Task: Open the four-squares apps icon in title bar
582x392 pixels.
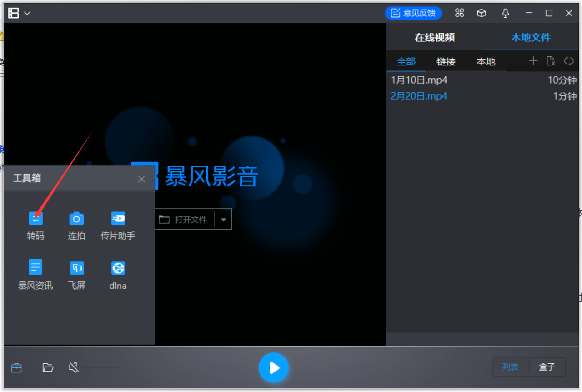Action: (x=460, y=13)
